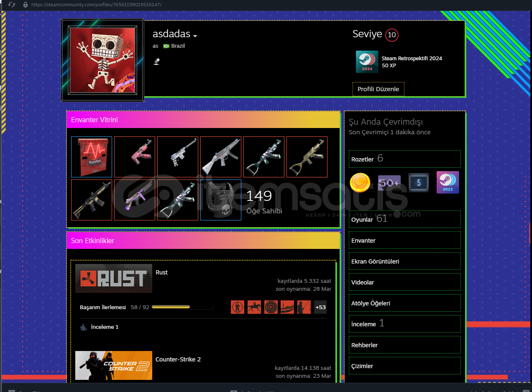Click 'Son Etkinlikler' section header
This screenshot has width=532, height=392.
[203, 241]
